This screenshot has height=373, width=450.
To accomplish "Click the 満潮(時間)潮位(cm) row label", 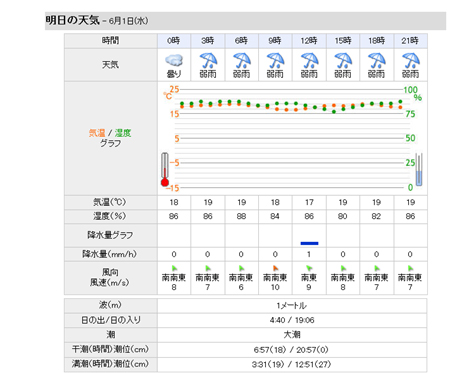I will click(111, 364).
